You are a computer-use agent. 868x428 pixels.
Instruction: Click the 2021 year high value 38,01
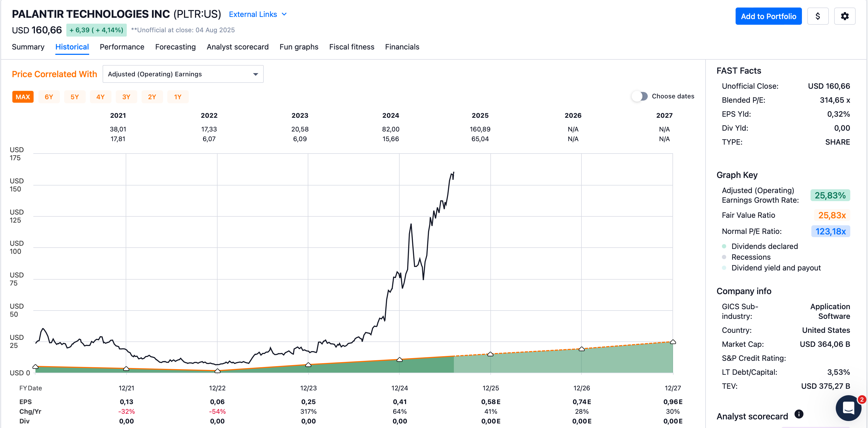(x=118, y=129)
